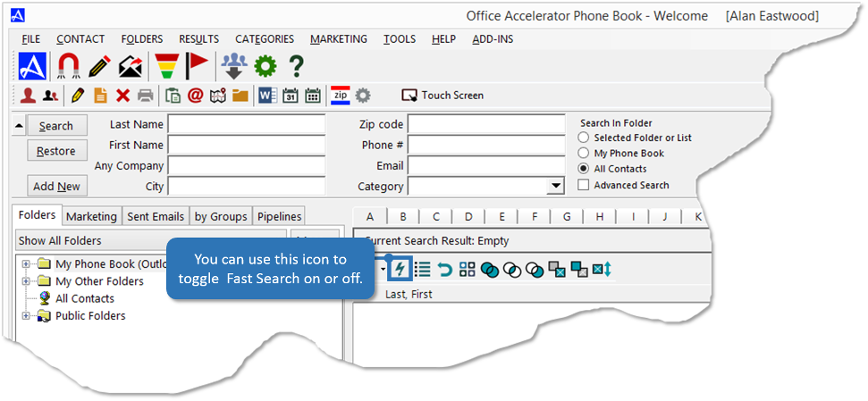This screenshot has height=401, width=868.
Task: Click the calendar icon showing 31
Action: [x=291, y=96]
